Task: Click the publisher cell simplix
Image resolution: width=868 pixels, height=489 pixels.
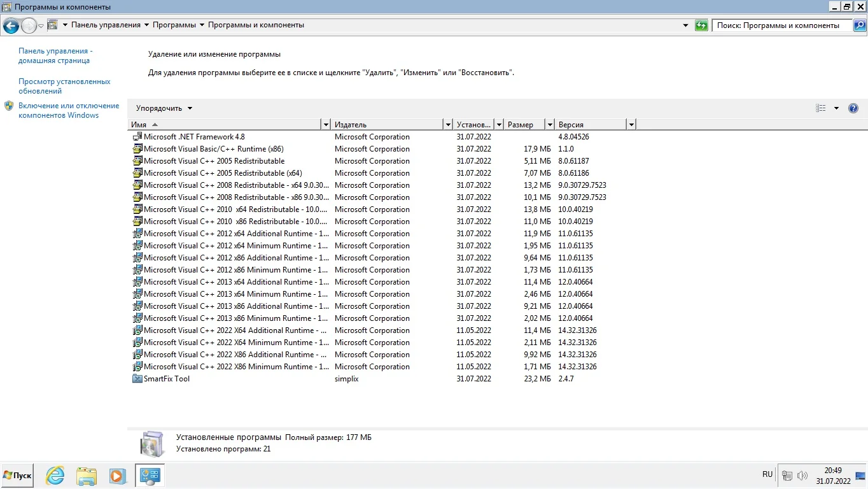Action: coord(347,379)
